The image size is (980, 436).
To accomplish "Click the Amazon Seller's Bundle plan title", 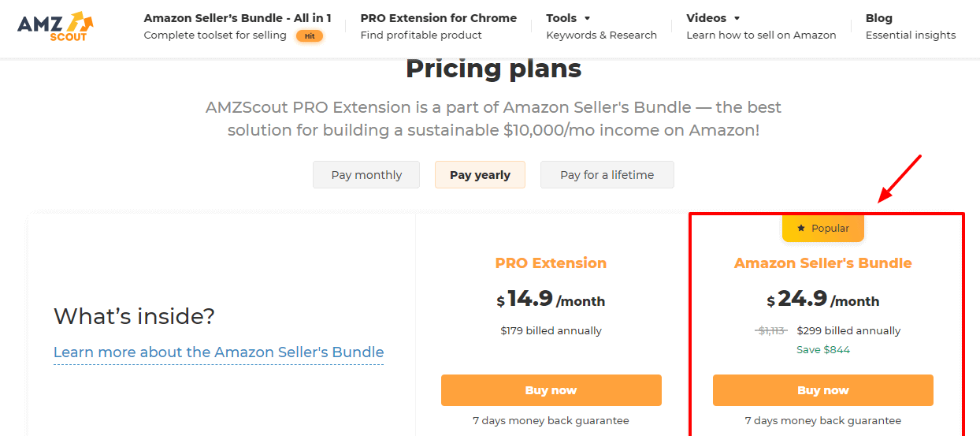I will tap(822, 263).
